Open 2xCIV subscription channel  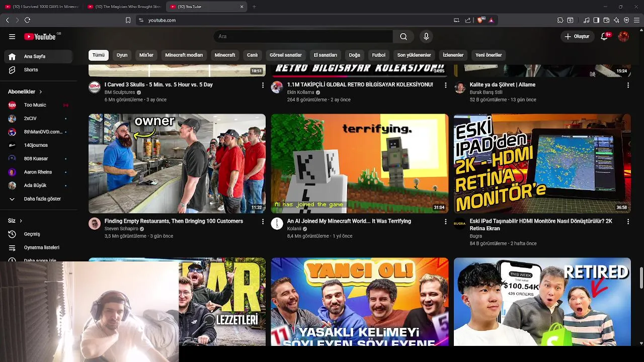pyautogui.click(x=38, y=119)
